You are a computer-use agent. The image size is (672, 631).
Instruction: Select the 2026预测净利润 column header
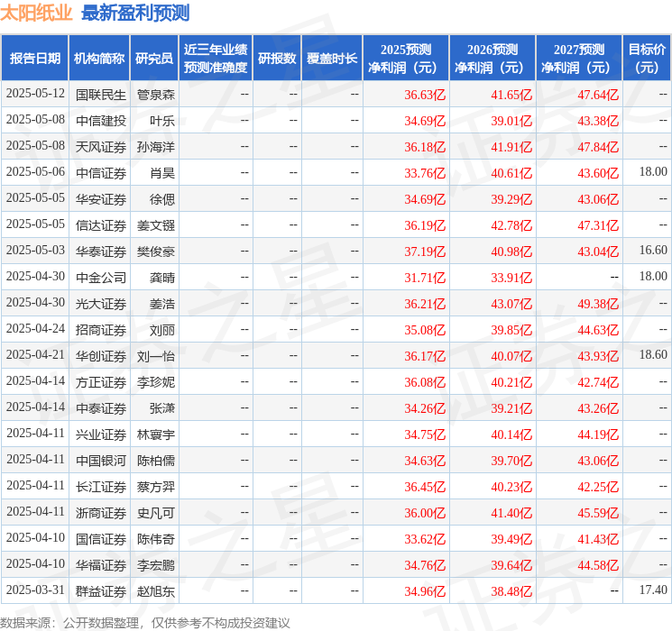point(492,58)
